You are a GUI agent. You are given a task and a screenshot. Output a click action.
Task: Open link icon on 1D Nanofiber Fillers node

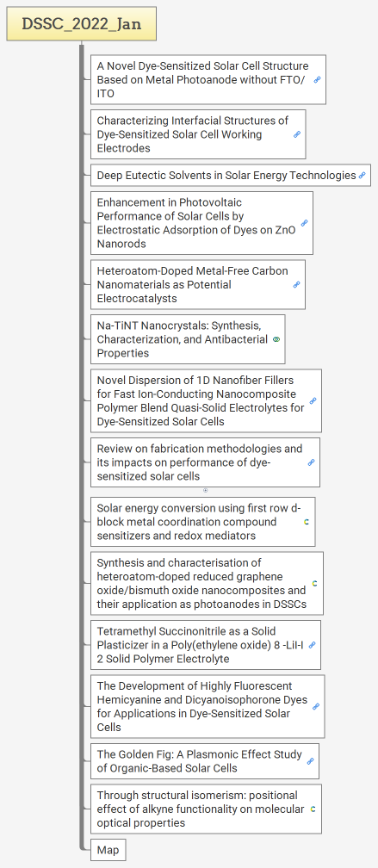pyautogui.click(x=313, y=400)
